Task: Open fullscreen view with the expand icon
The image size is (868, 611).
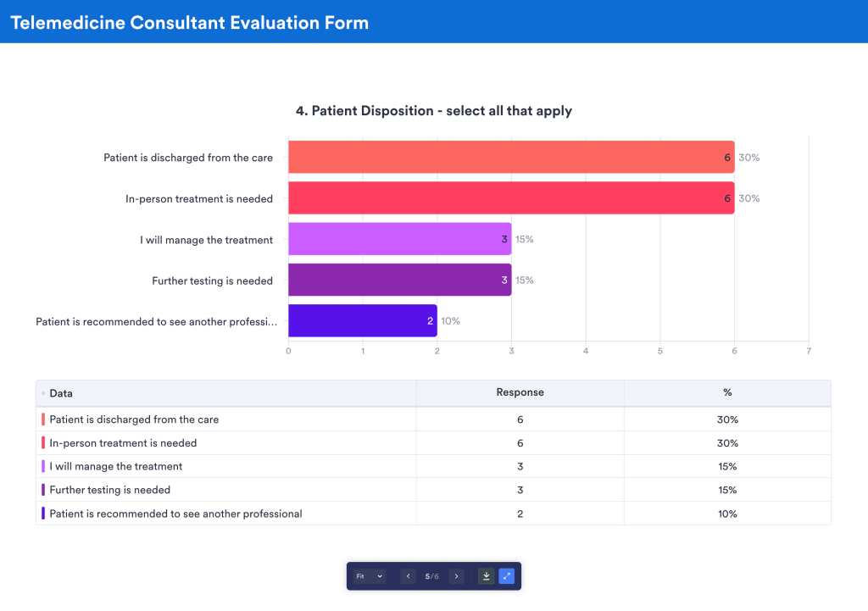Action: point(507,575)
